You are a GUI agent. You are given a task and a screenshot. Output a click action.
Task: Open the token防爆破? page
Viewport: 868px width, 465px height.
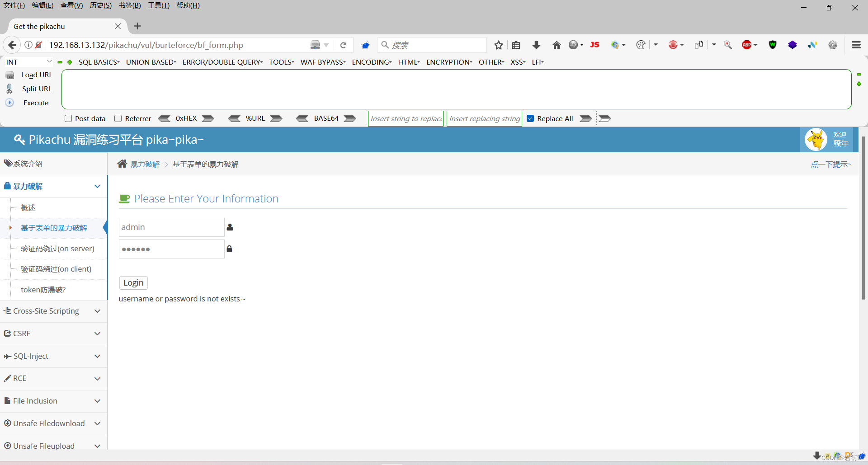43,290
